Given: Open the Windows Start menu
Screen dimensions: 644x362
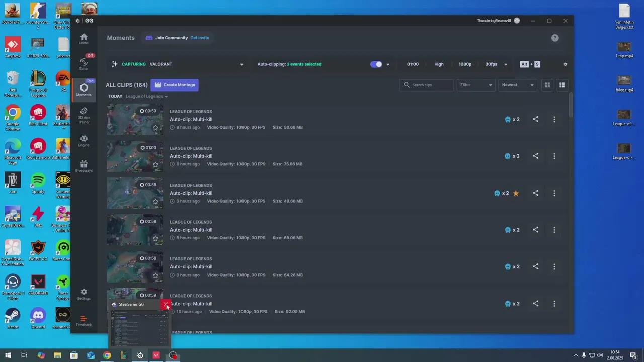Looking at the screenshot, I should (8, 355).
